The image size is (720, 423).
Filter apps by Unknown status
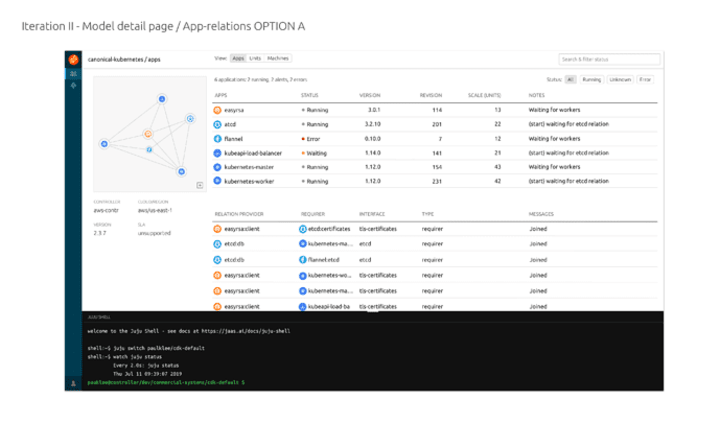(x=620, y=79)
